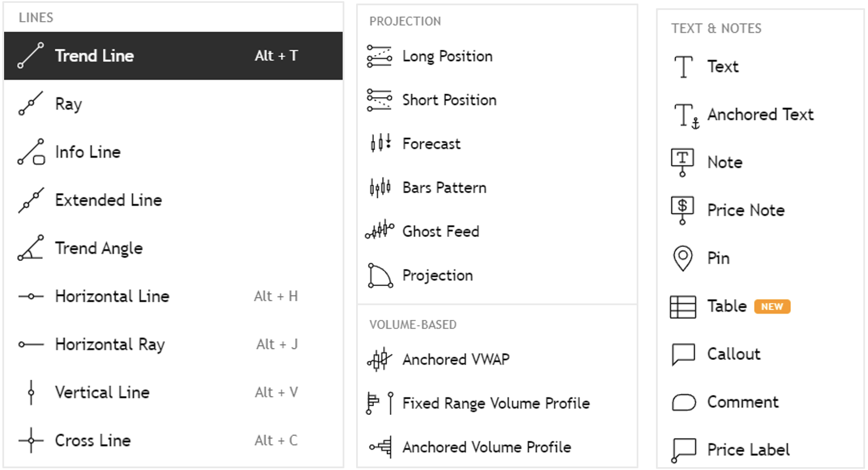This screenshot has height=470, width=868.
Task: Choose the Info Line icon
Action: point(31,152)
